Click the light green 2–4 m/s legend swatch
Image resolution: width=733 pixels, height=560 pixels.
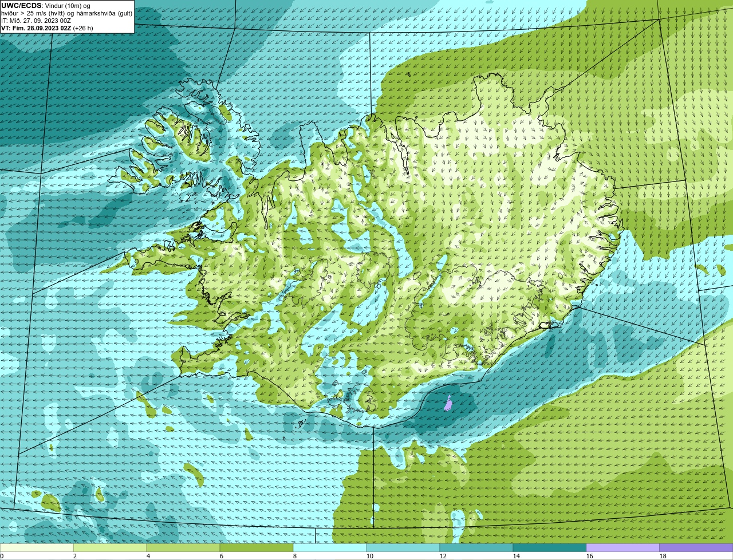point(110,548)
